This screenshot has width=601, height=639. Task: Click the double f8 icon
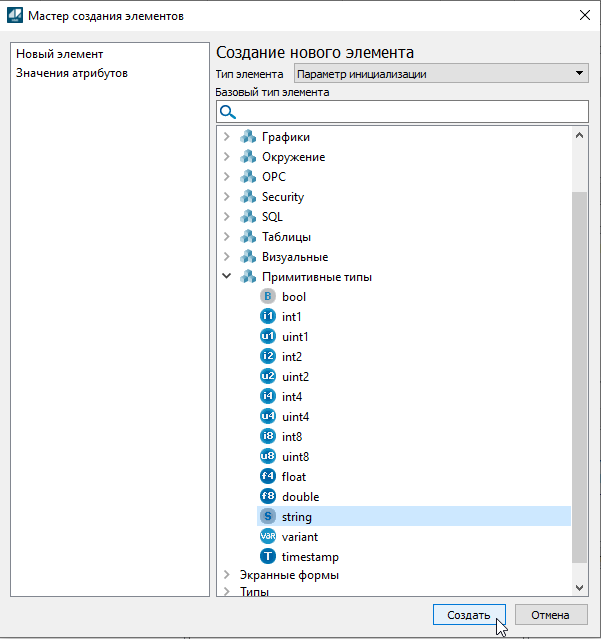tap(267, 497)
